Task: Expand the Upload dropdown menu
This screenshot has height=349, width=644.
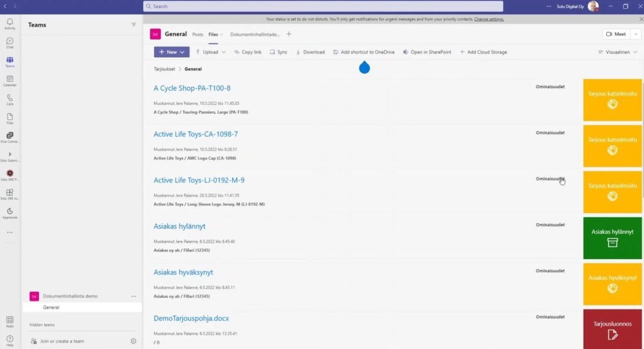Action: pos(223,52)
